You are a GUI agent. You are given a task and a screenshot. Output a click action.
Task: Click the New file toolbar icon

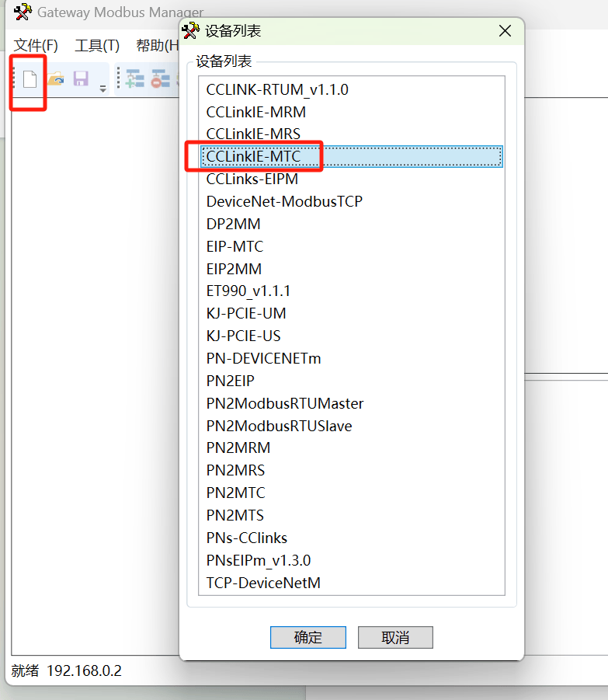click(x=30, y=79)
